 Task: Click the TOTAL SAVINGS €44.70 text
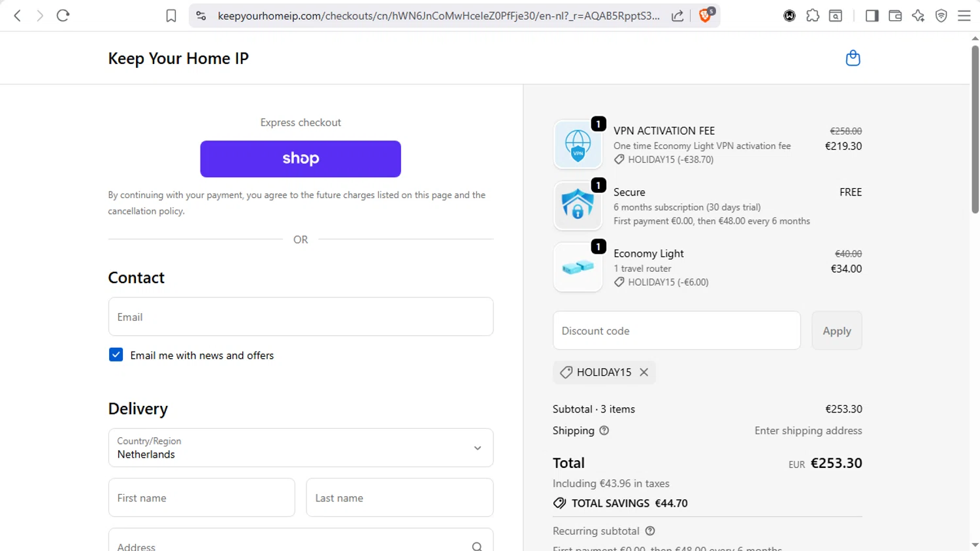pyautogui.click(x=629, y=503)
